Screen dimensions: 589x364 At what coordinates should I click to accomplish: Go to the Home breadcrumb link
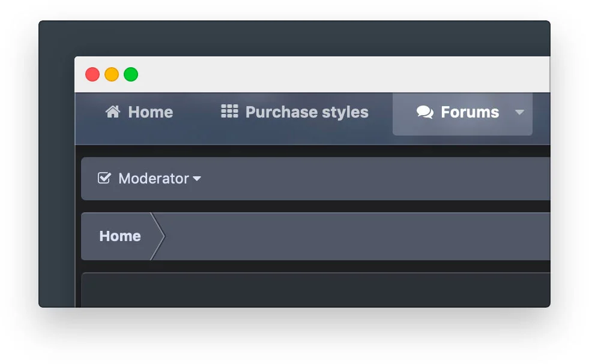tap(120, 236)
